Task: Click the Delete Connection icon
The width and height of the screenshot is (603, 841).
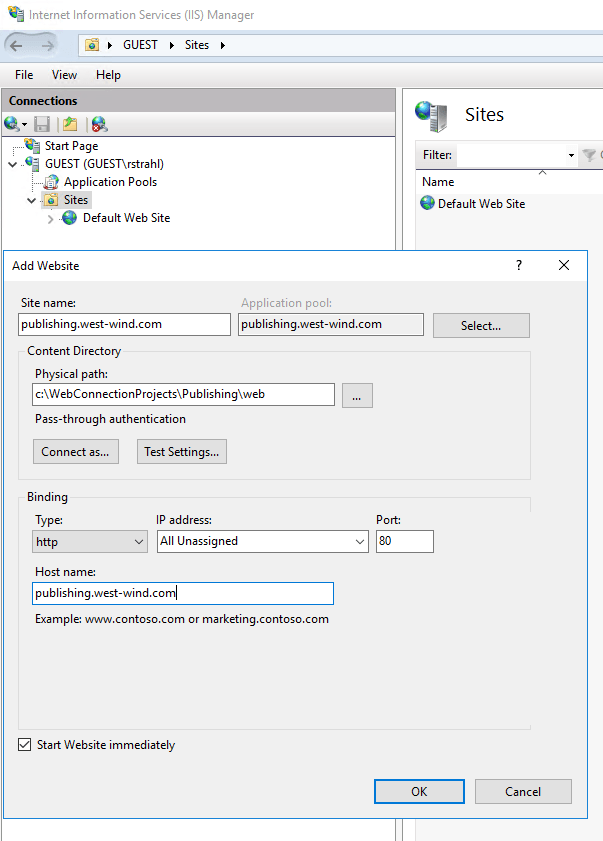Action: coord(98,125)
